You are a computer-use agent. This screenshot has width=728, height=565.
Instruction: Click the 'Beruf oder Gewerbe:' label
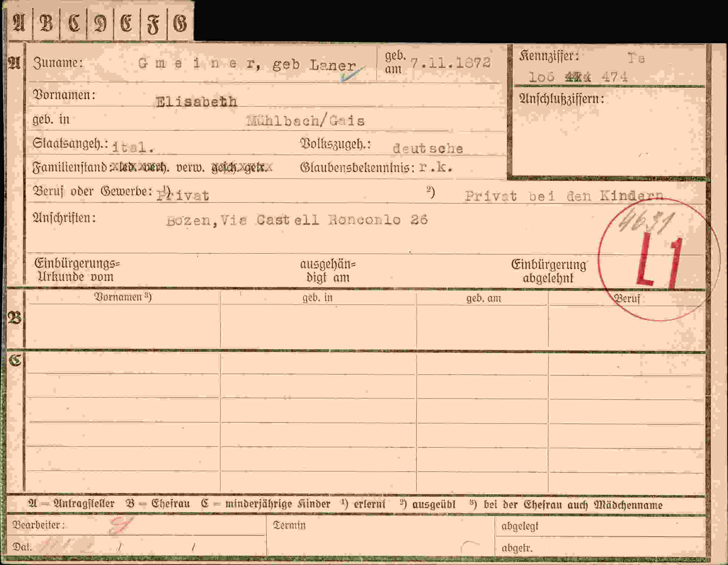click(93, 191)
